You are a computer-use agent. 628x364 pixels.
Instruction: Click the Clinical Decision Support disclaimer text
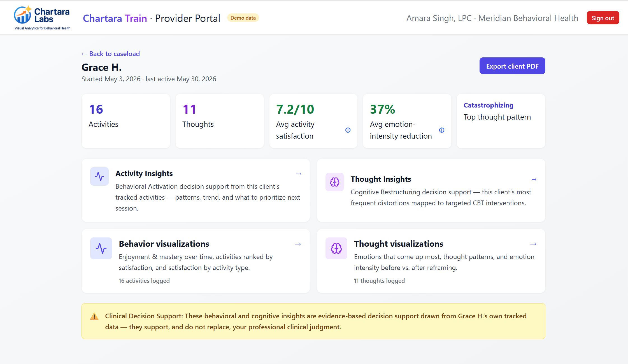(316, 321)
